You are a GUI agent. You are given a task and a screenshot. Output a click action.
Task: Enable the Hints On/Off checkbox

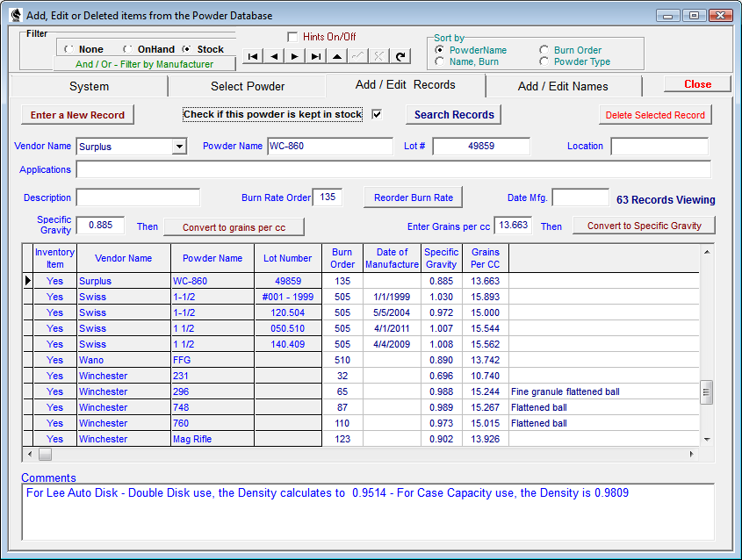tap(293, 37)
